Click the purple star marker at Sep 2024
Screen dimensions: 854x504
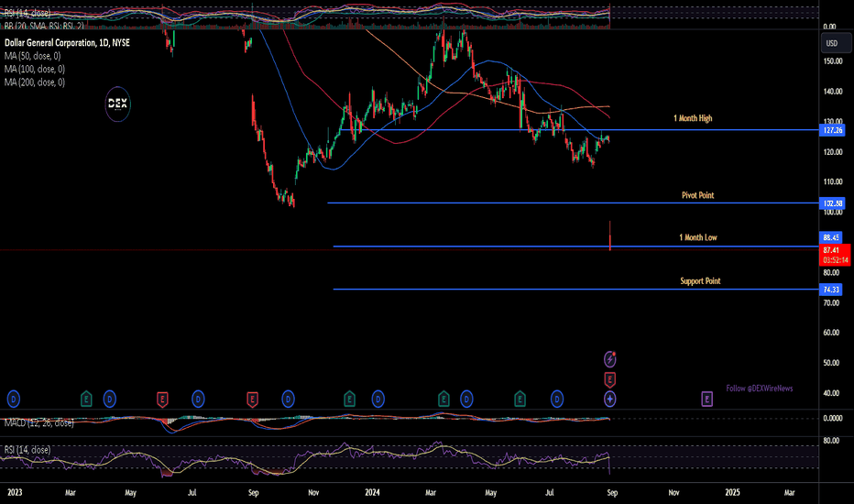coord(610,400)
